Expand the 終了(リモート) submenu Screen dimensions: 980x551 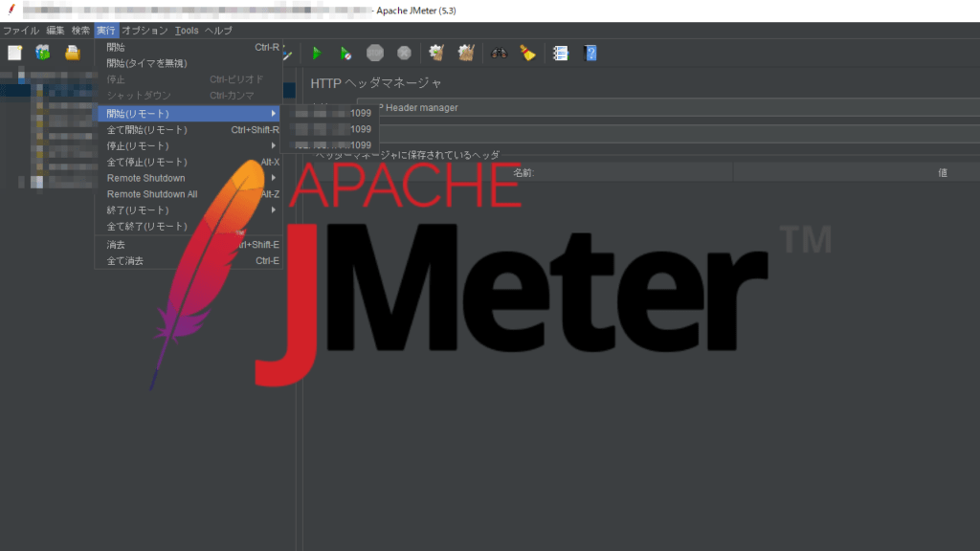(x=189, y=209)
